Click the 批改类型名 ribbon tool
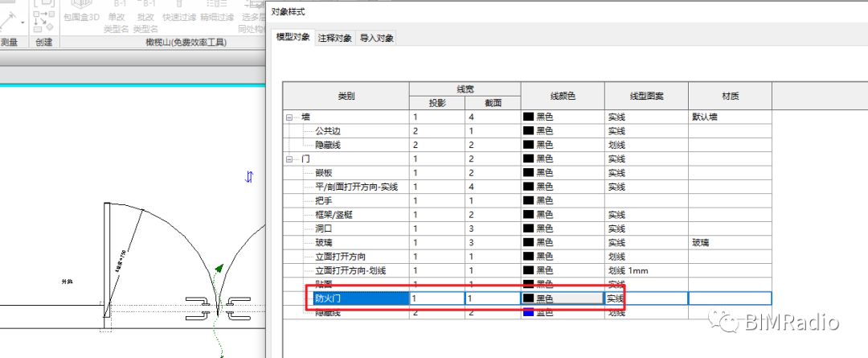The width and height of the screenshot is (868, 358). click(x=146, y=17)
